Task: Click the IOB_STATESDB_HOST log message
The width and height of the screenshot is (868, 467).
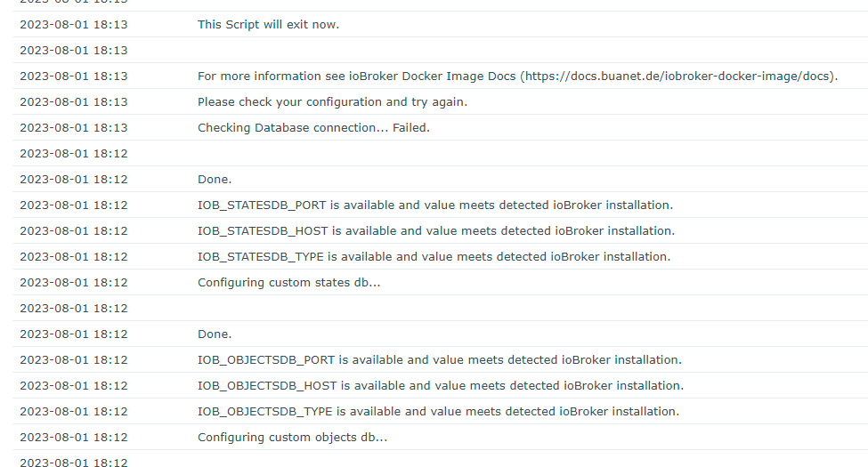Action: [435, 231]
